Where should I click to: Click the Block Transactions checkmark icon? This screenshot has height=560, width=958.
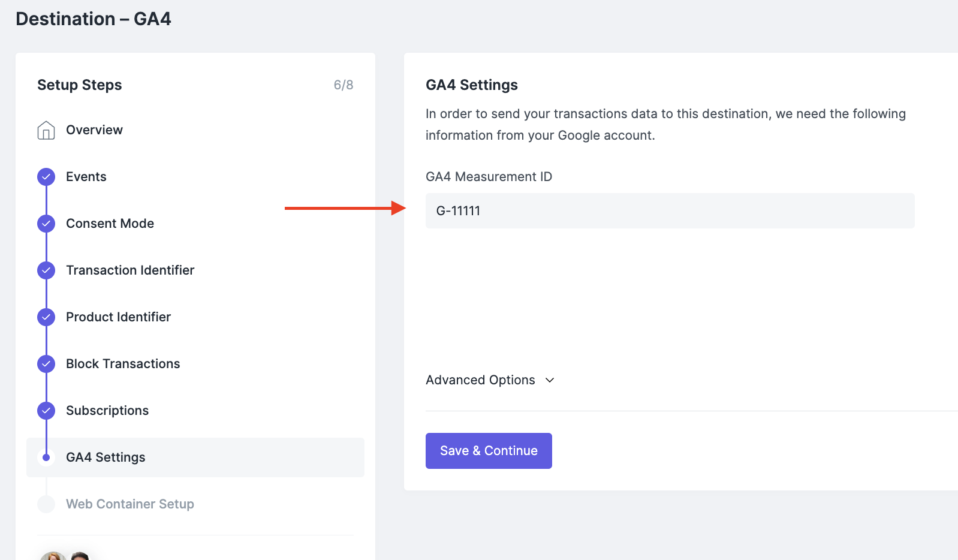(46, 364)
